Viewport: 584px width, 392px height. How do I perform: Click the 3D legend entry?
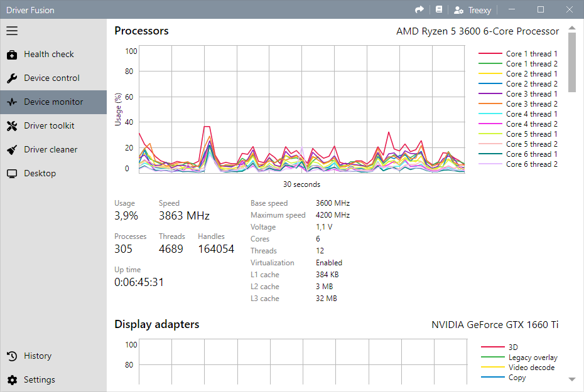(499, 347)
